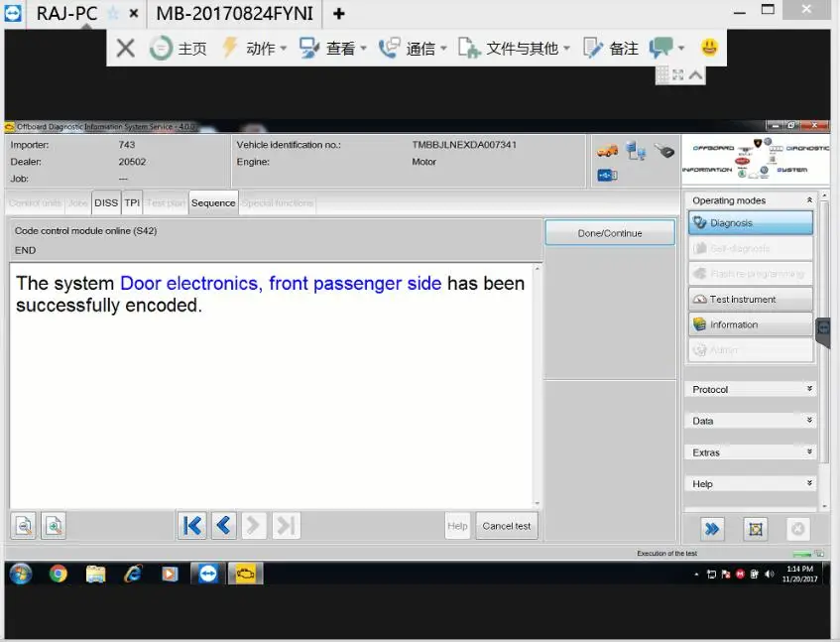Click the fullscreen toggle icon under toolbar
This screenshot has height=642, width=840.
coord(678,74)
